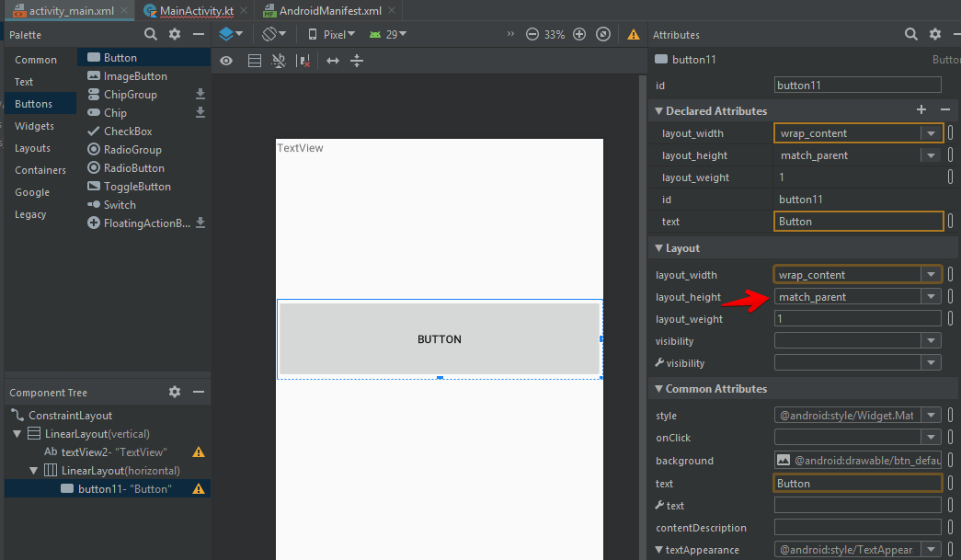Search the Palette with magnifier icon

pyautogui.click(x=151, y=34)
